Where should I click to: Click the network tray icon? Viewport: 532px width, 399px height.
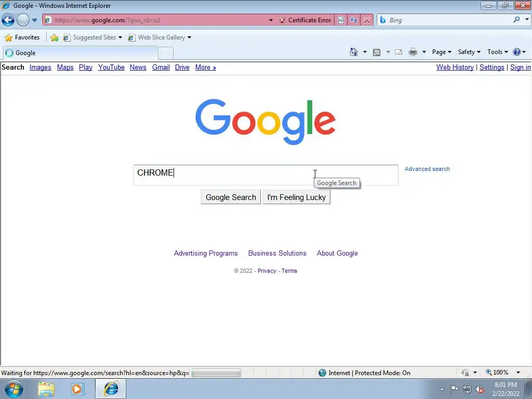[467, 390]
